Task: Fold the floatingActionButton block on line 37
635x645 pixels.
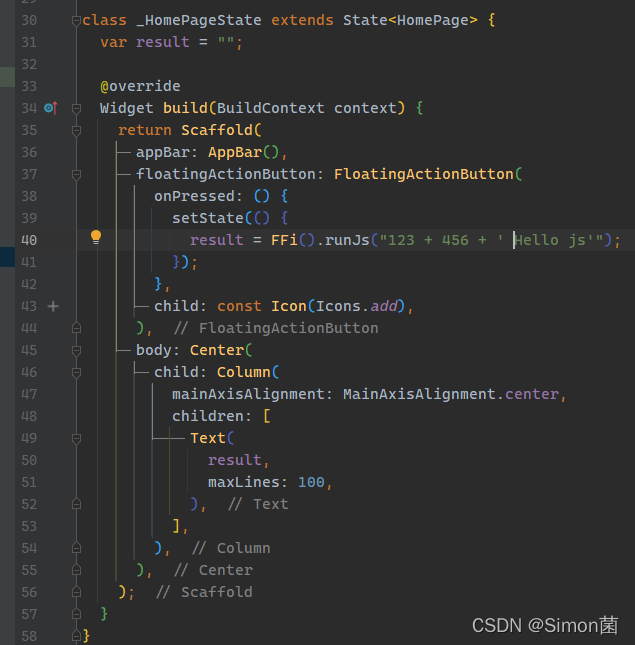Action: [x=75, y=174]
